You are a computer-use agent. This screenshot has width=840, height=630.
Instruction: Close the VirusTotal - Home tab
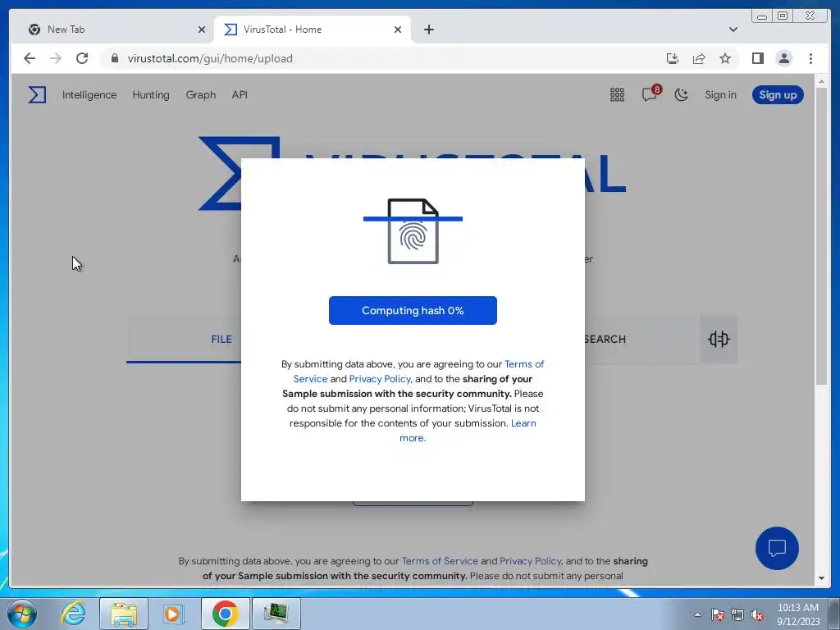coord(398,30)
